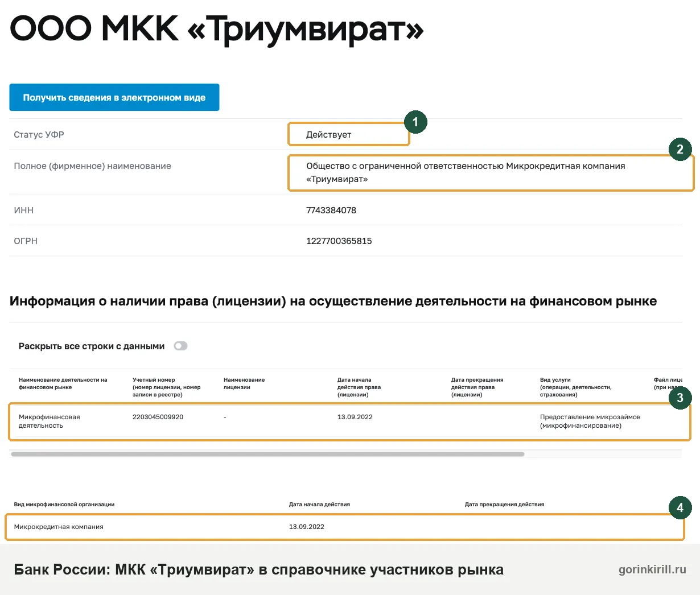Select status value 'Действует'
700x595 pixels.
click(329, 135)
